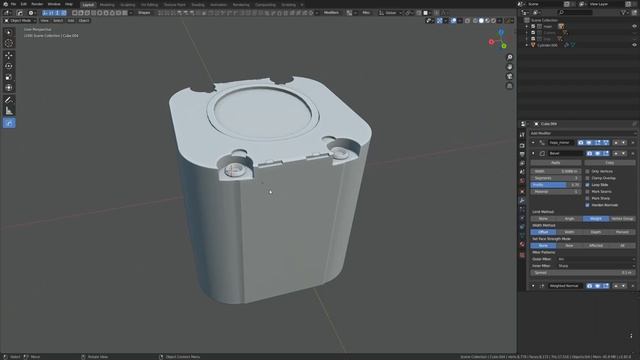The height and width of the screenshot is (360, 640).
Task: Click the bevel Width value field
Action: tap(556, 171)
